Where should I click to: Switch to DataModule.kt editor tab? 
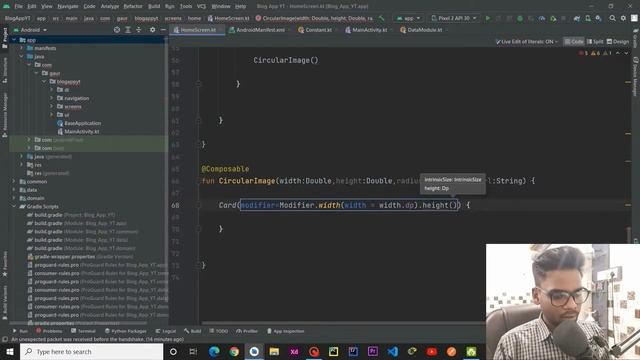(424, 30)
